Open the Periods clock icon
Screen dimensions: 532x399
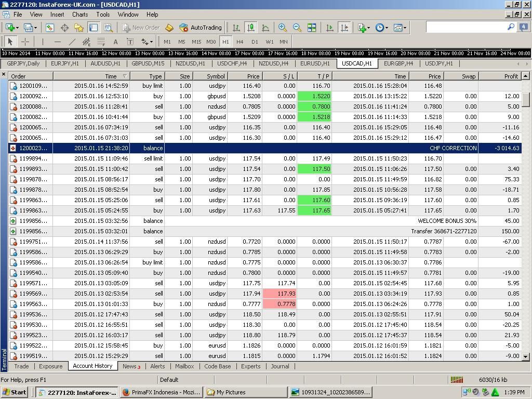tap(380, 28)
